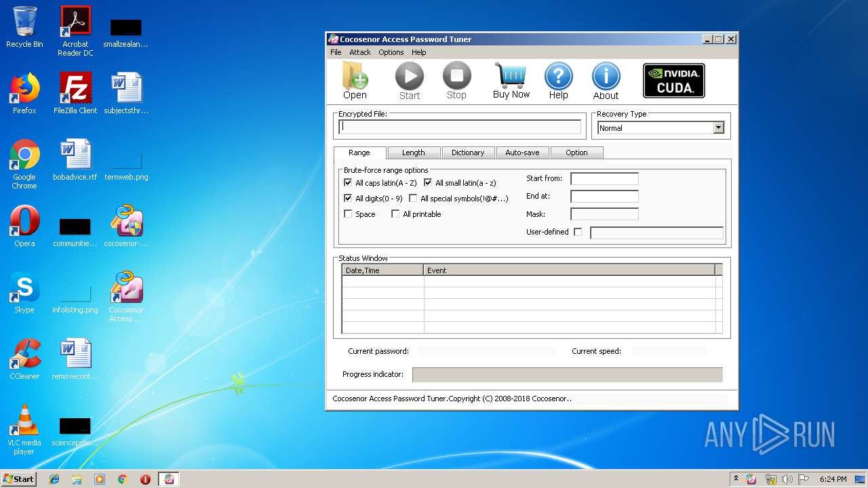Expand the Recovery Type dropdown

(718, 128)
